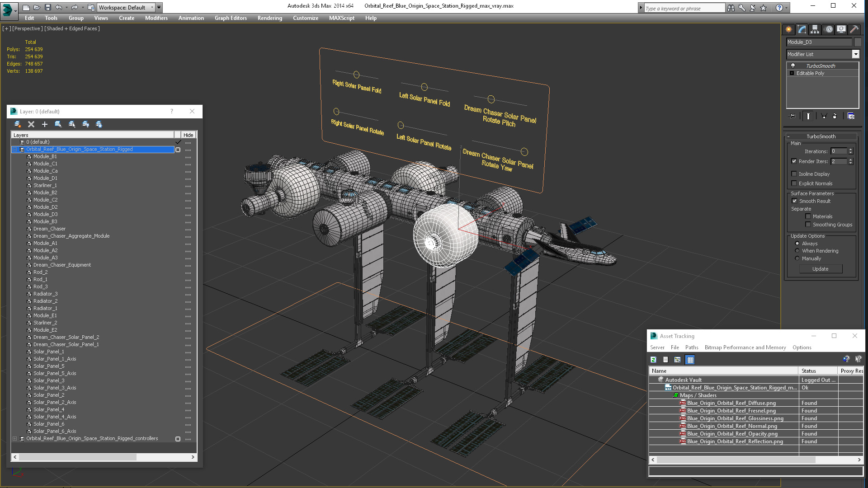Viewport: 868px width, 488px height.
Task: Click Select Highlighted Objects and Layers icon
Action: (x=58, y=124)
